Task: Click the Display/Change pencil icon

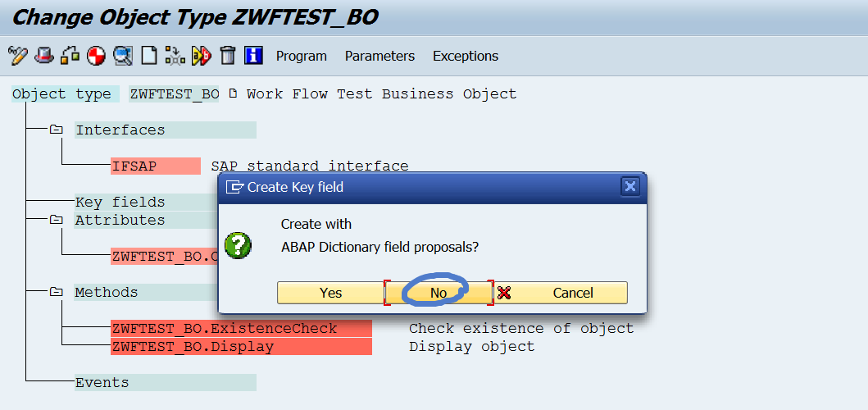Action: (18, 56)
